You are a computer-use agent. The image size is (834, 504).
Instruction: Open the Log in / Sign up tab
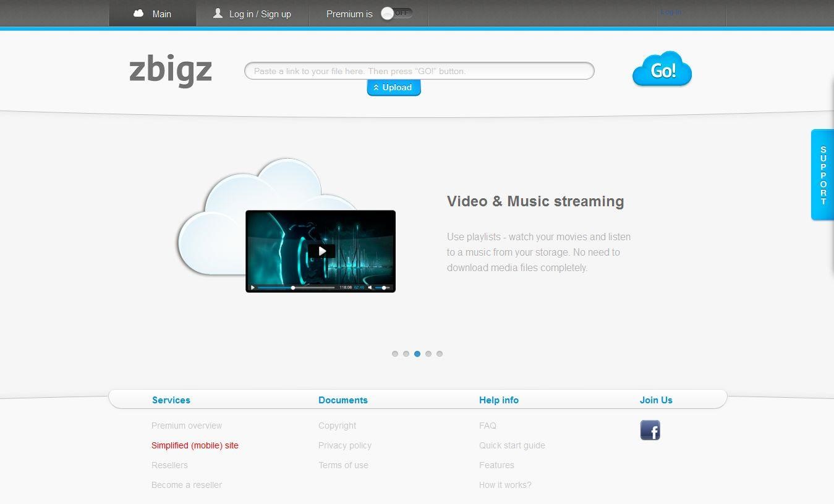(253, 14)
